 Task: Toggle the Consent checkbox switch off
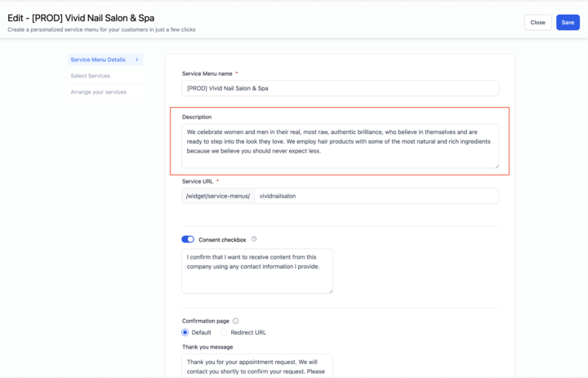point(188,239)
